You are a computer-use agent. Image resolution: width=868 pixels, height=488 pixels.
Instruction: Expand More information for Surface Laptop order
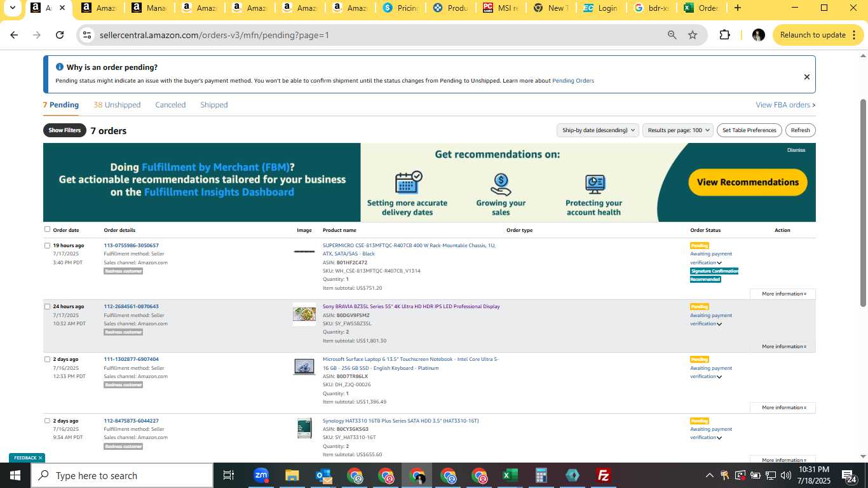(x=783, y=407)
